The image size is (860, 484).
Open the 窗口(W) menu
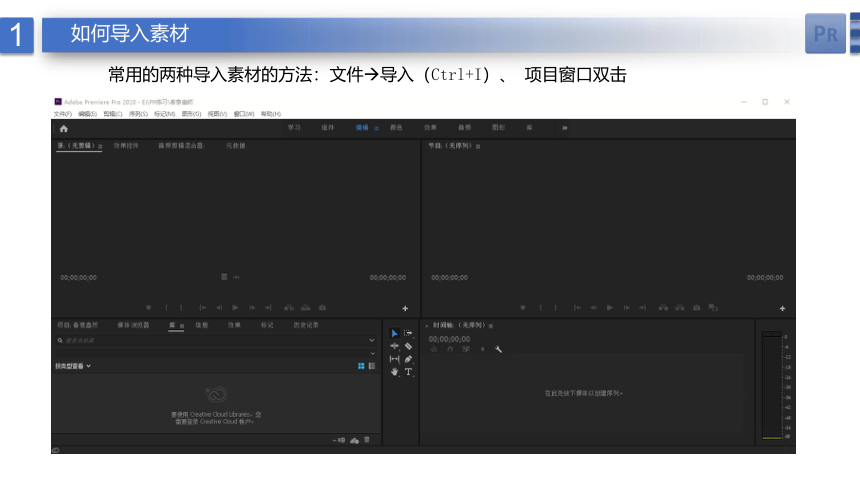coord(244,114)
